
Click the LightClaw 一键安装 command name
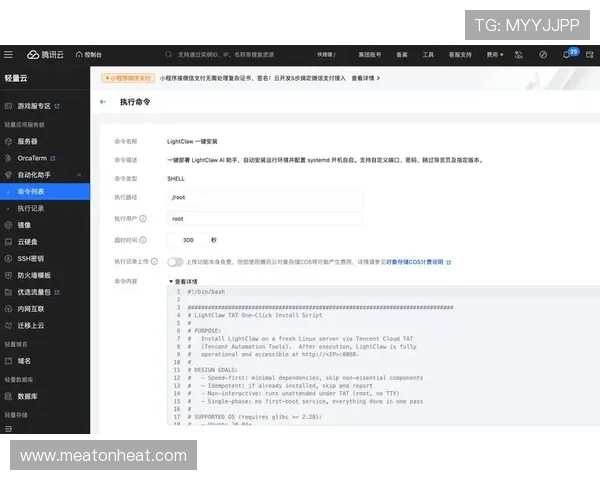point(192,142)
